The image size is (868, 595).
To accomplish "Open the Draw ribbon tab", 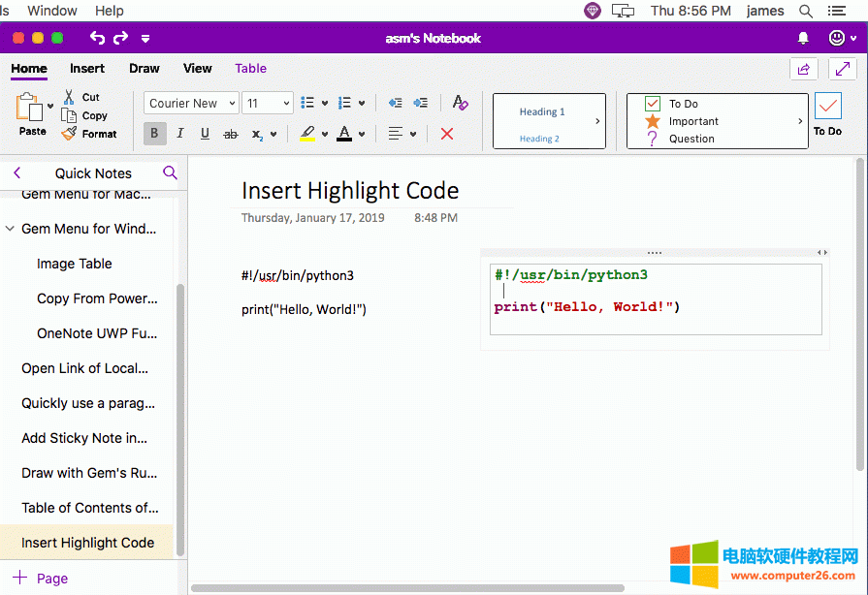I will (145, 69).
